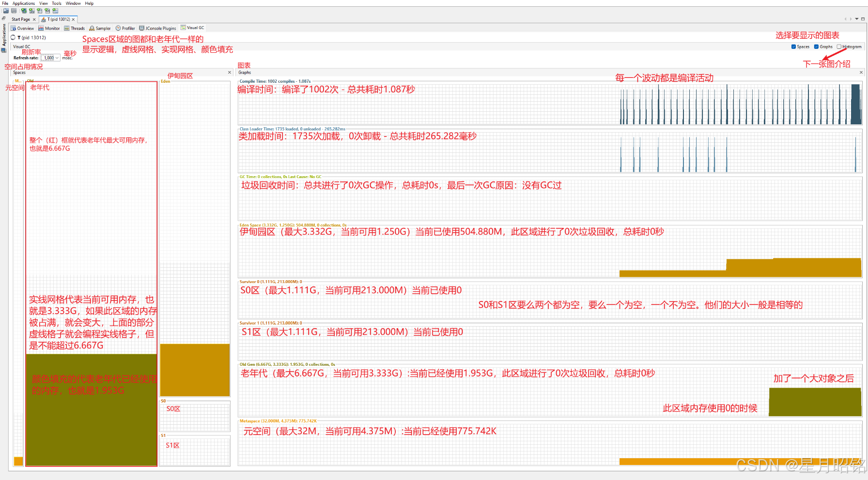Click the loading spinner icon beside T (pid 13012)
Viewport: 868px width, 480px height.
click(x=13, y=37)
